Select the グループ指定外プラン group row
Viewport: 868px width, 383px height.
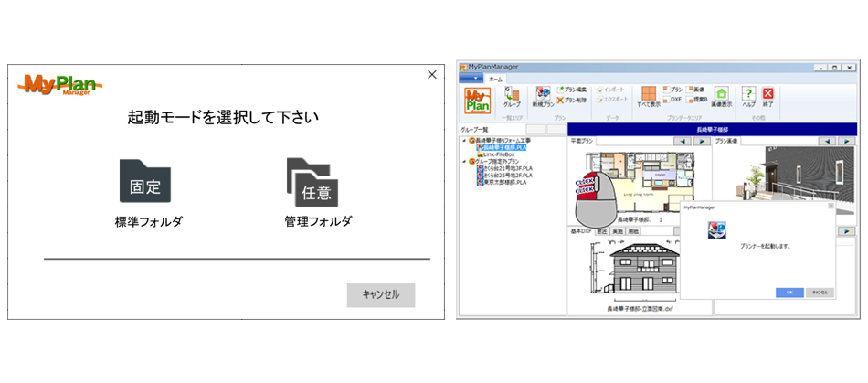coord(493,162)
